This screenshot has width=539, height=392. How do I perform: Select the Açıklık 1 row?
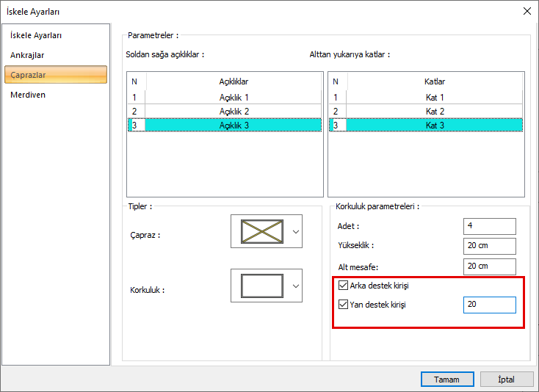click(x=234, y=97)
